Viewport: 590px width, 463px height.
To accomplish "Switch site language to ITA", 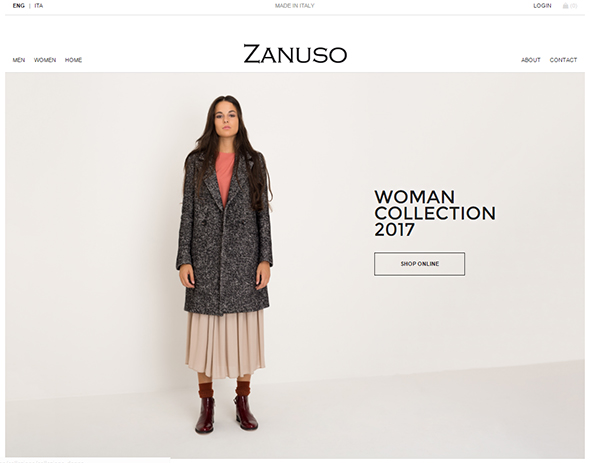I will click(39, 6).
